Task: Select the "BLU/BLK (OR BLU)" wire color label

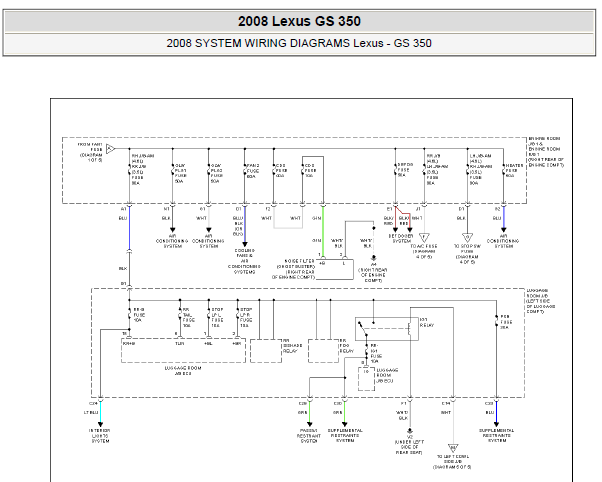Action: tap(238, 226)
